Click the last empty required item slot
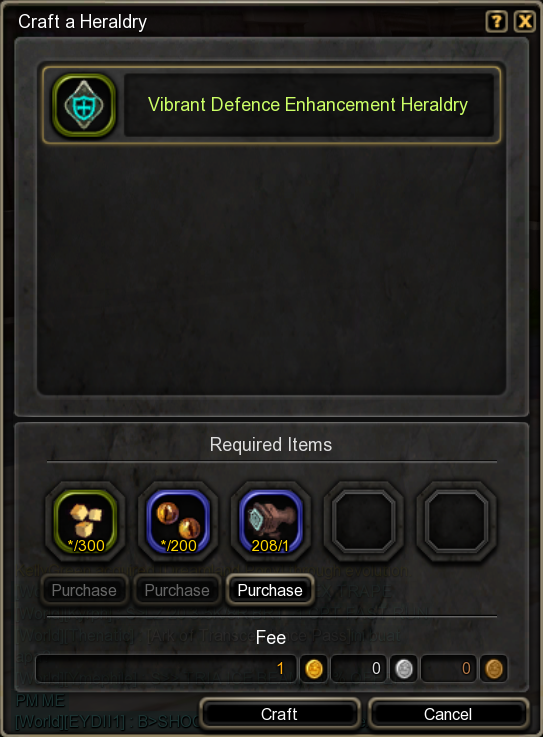This screenshot has width=543, height=737. 456,521
